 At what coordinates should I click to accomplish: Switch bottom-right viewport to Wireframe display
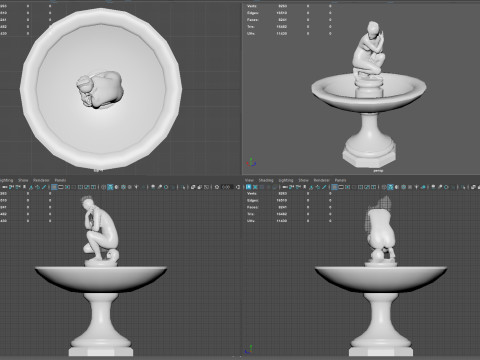click(x=384, y=187)
